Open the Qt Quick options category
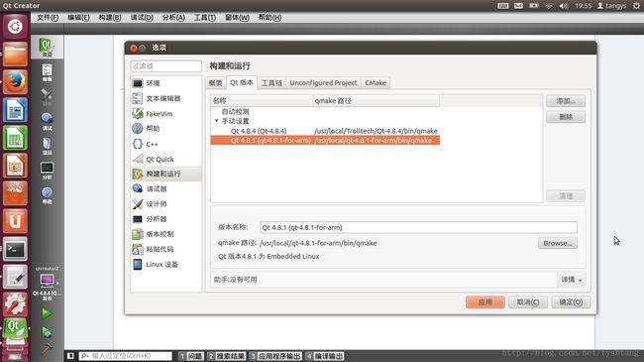Image resolution: width=644 pixels, height=362 pixels. (x=165, y=159)
